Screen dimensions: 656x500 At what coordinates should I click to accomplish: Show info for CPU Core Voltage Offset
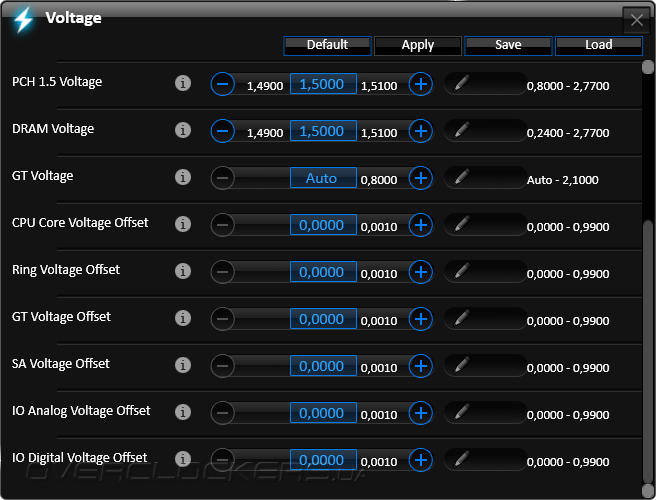183,224
